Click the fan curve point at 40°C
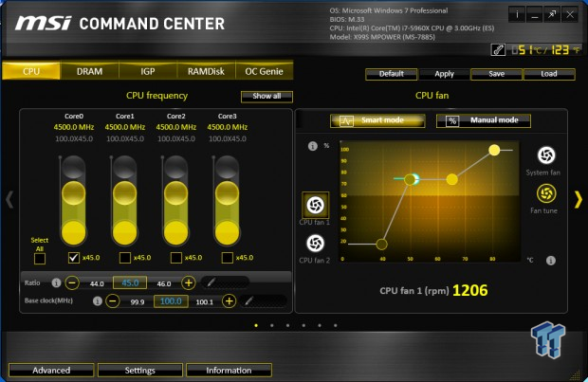588x382 pixels. pyautogui.click(x=382, y=245)
